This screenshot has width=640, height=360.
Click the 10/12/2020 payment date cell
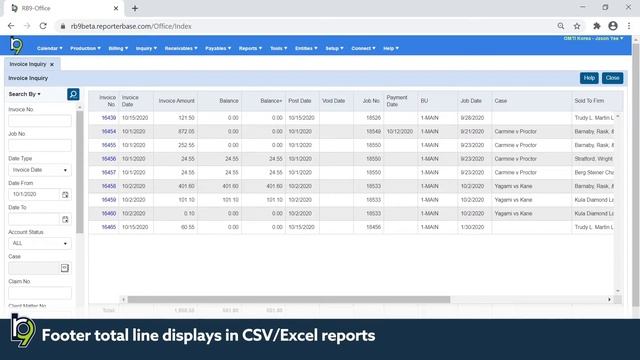(400, 131)
